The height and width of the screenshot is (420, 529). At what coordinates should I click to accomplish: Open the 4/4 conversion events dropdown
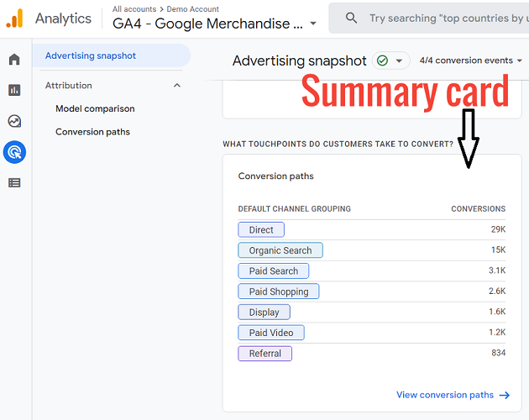tap(470, 60)
